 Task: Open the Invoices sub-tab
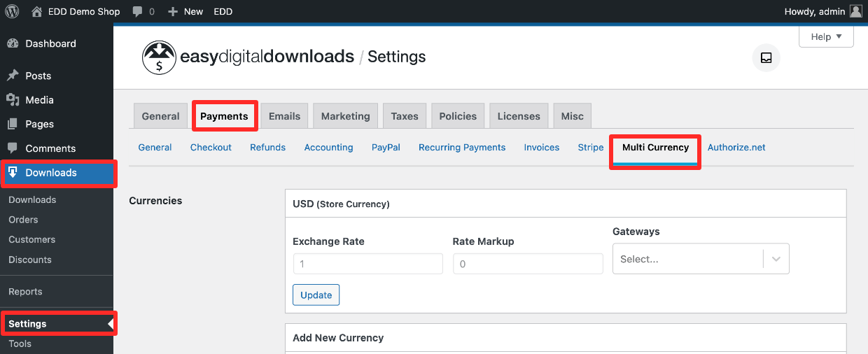coord(542,148)
